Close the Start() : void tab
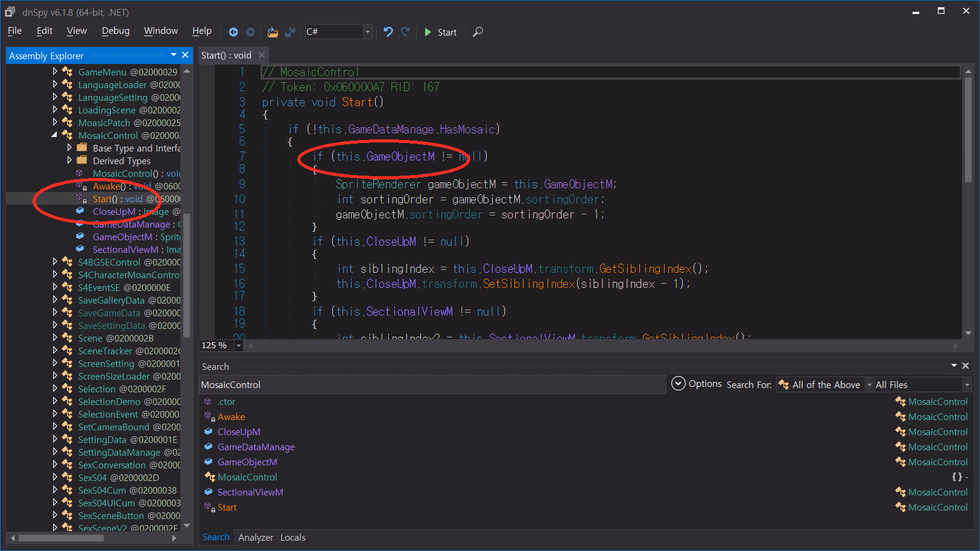 tap(262, 55)
